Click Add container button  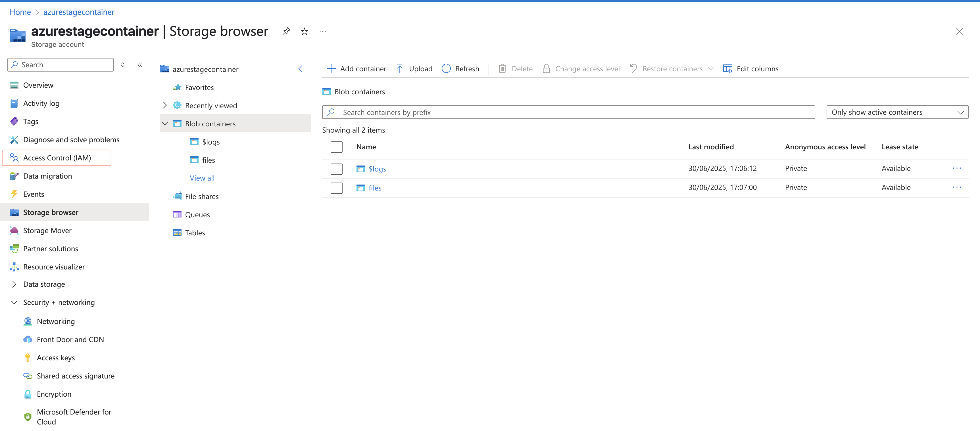[356, 68]
